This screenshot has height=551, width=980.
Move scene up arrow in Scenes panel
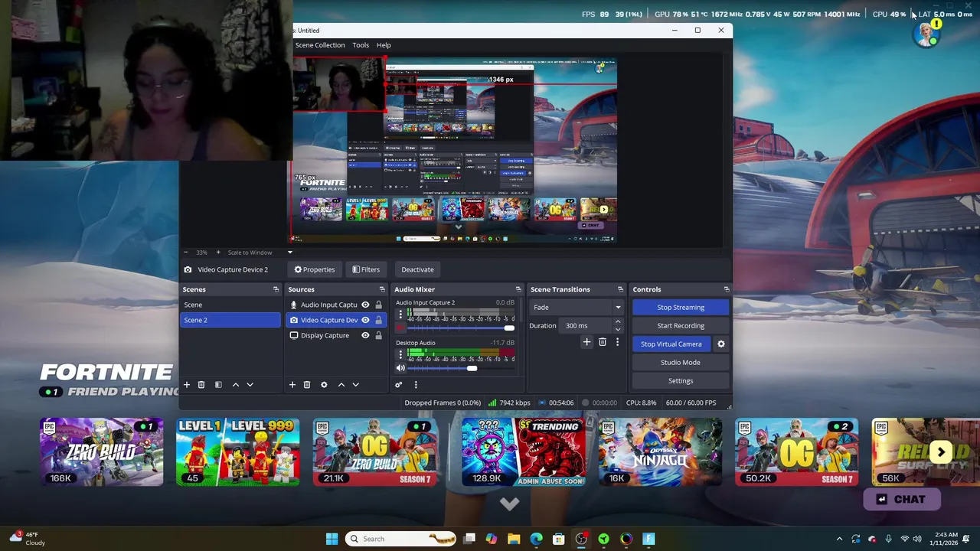click(235, 385)
